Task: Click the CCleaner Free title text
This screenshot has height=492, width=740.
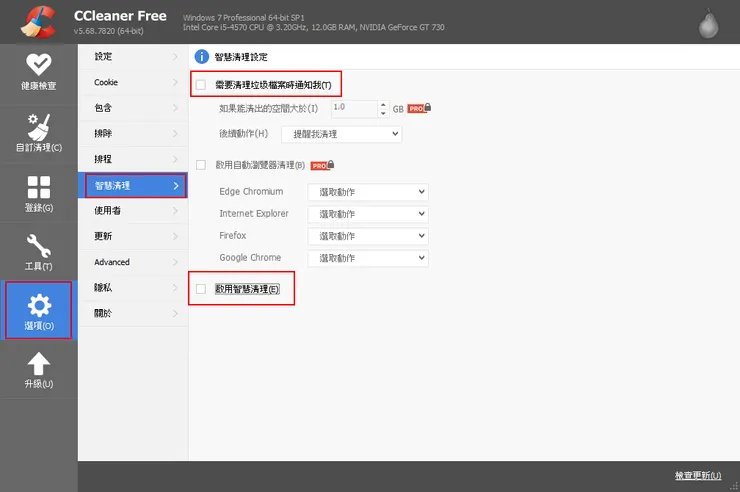Action: click(x=120, y=16)
